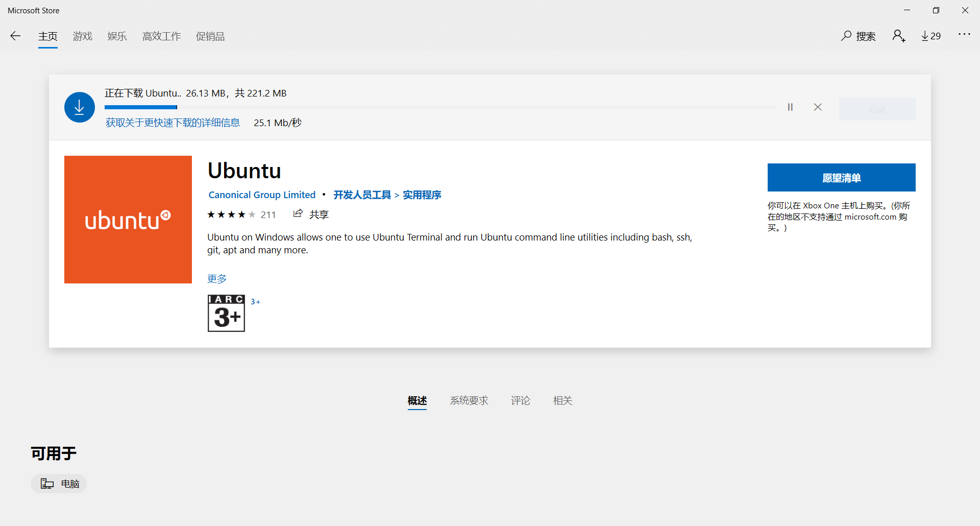
Task: Switch to 游戏 tab
Action: click(x=83, y=36)
